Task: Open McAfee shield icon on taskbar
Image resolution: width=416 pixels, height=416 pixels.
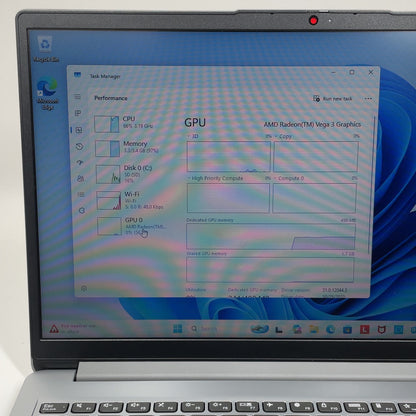Action: (x=382, y=330)
